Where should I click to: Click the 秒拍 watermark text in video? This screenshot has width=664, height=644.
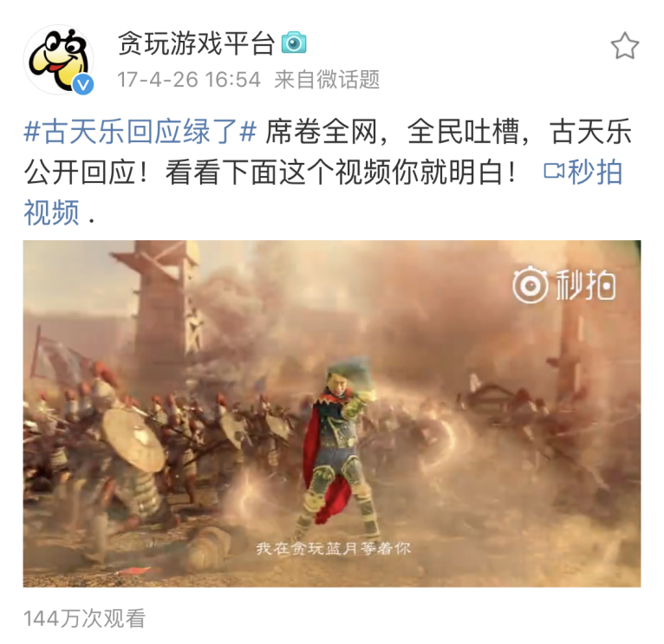585,285
